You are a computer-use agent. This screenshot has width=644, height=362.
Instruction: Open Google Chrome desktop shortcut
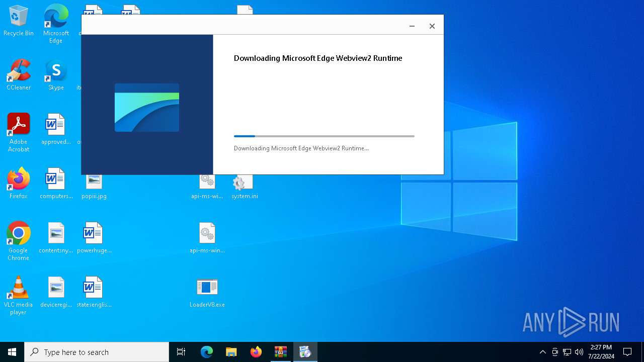click(x=19, y=241)
